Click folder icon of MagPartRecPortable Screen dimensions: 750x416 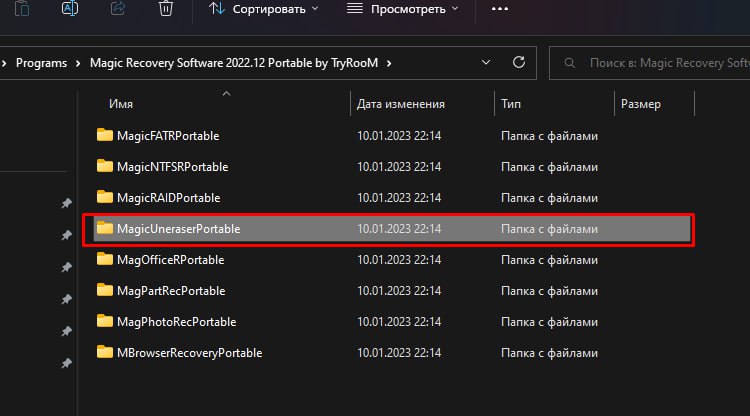click(x=105, y=290)
